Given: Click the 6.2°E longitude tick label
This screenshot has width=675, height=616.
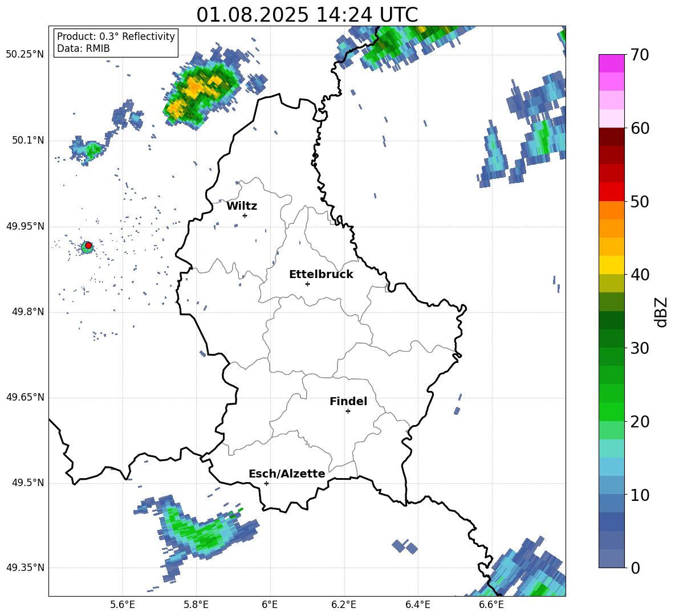Looking at the screenshot, I should 344,605.
